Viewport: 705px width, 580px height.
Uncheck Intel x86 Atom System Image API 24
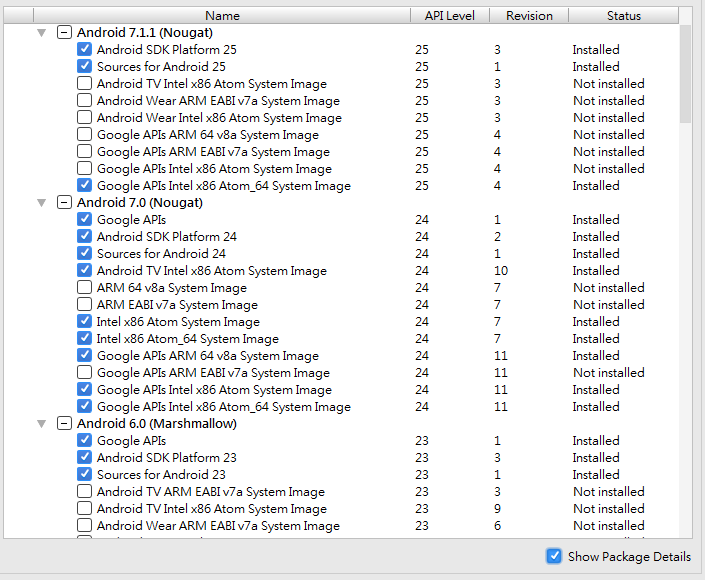(x=85, y=321)
